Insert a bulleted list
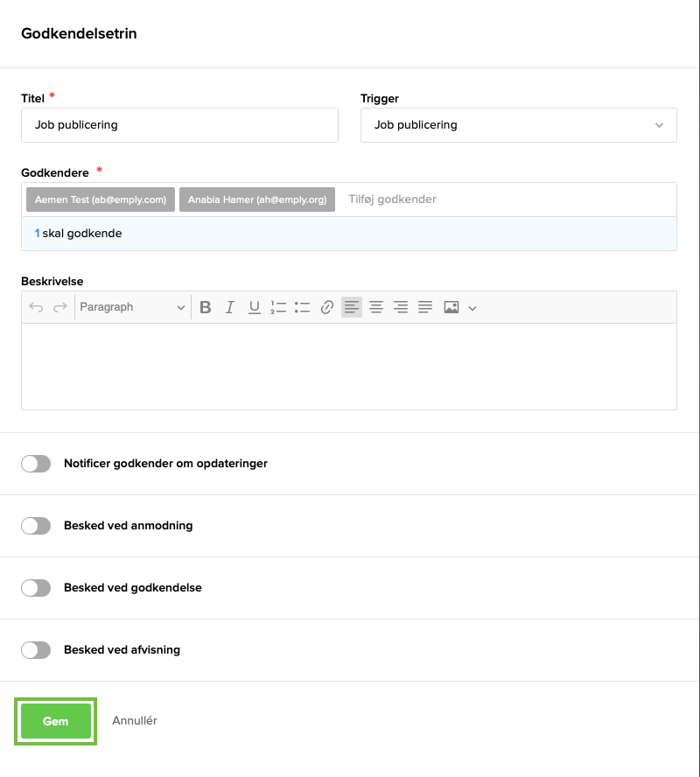Viewport: 700px width, 777px height. 303,307
